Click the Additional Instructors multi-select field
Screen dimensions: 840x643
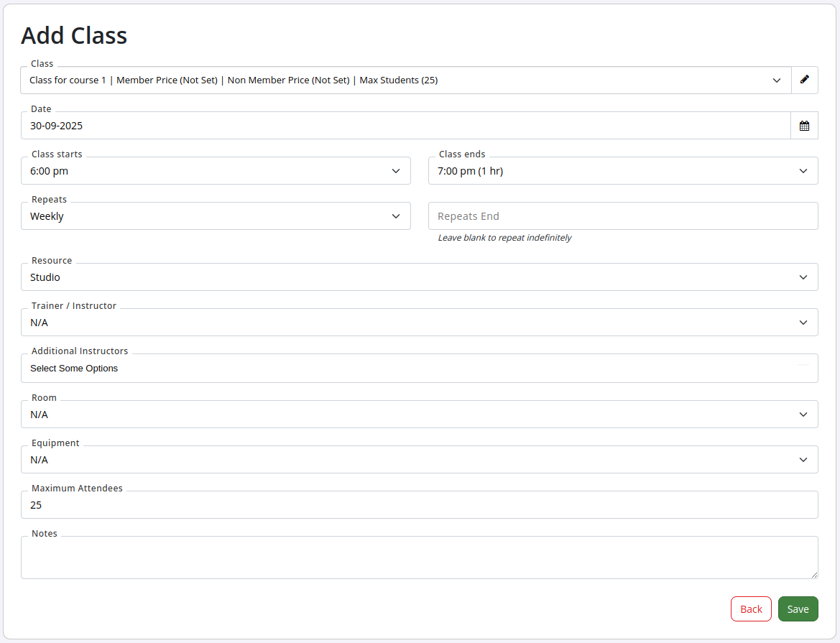pyautogui.click(x=419, y=369)
